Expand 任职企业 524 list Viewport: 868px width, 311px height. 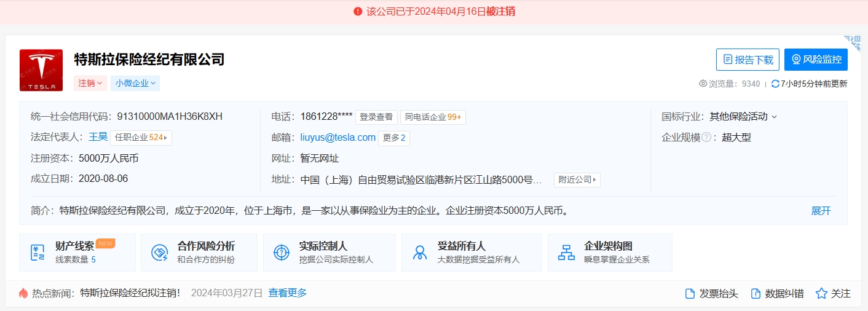coord(141,137)
